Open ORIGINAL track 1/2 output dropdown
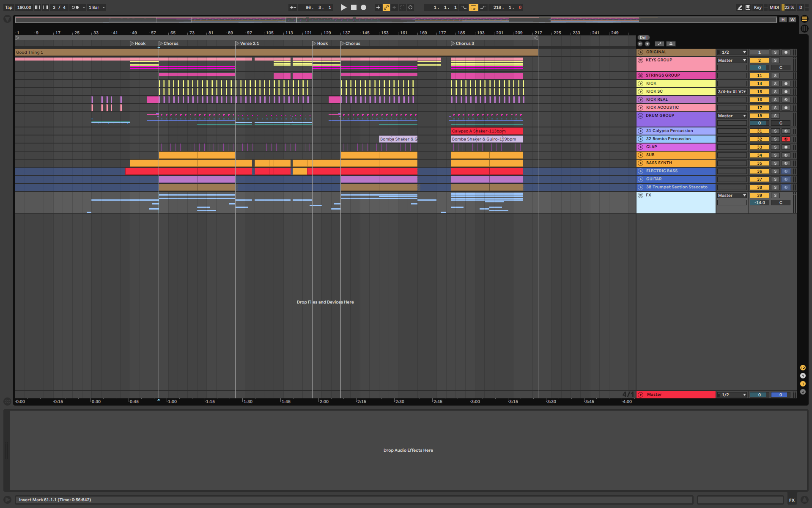The image size is (812, 508). [x=732, y=52]
